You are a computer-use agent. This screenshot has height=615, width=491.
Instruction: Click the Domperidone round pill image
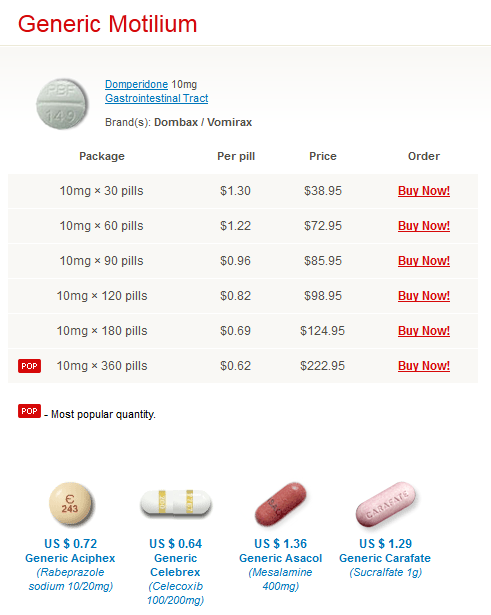click(62, 104)
